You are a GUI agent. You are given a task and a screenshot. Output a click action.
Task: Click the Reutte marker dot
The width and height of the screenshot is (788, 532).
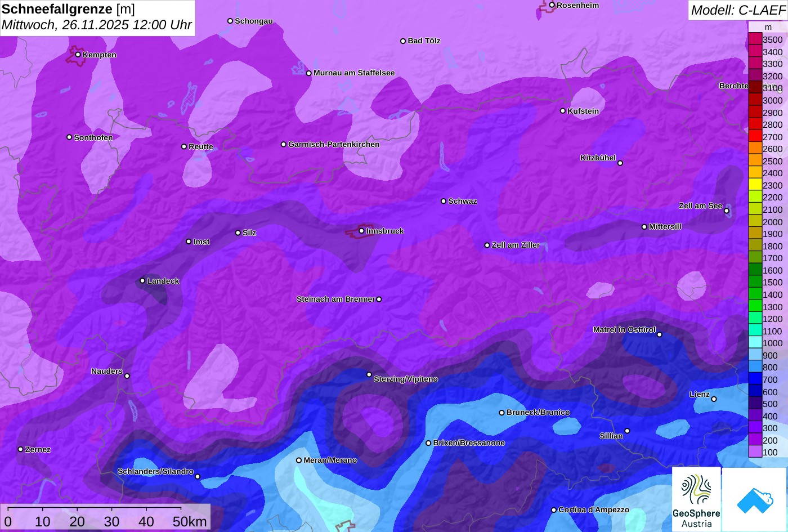click(183, 146)
